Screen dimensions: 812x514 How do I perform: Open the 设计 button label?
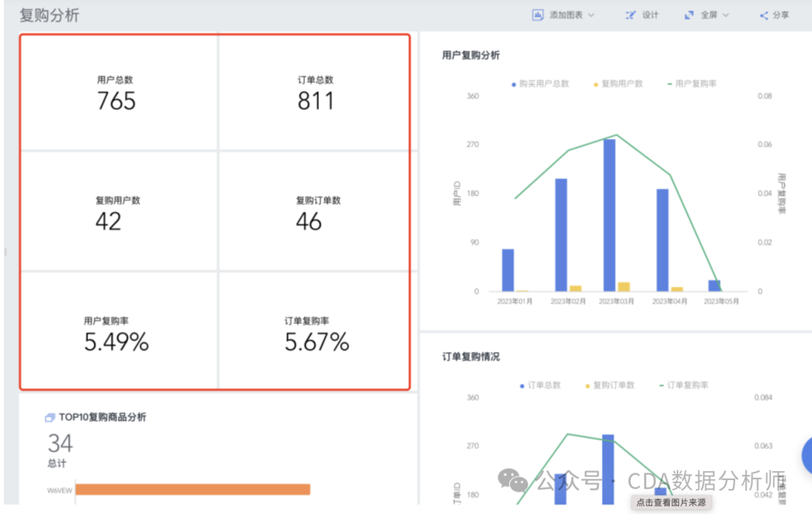pos(650,15)
